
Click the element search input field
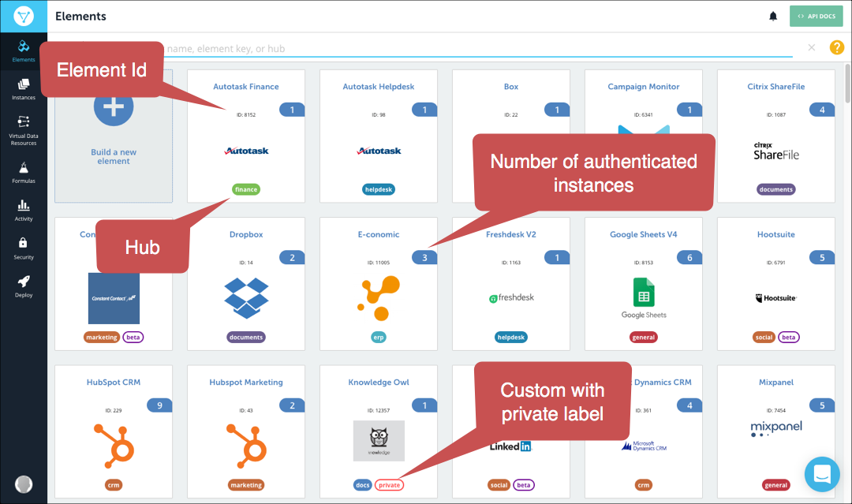pos(478,48)
